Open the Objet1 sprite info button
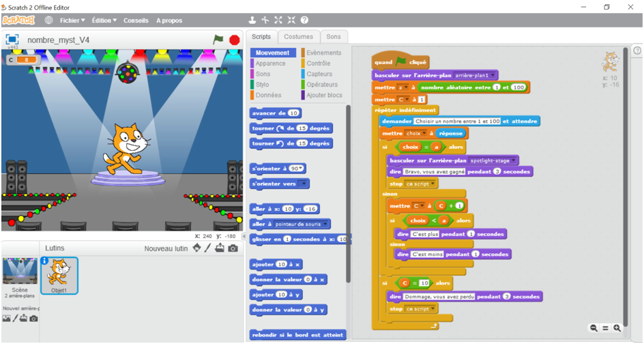The height and width of the screenshot is (344, 644). click(45, 261)
